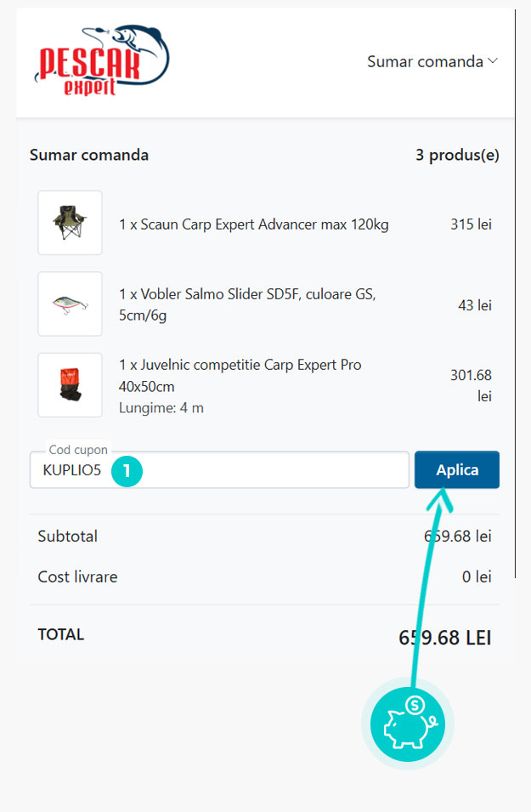This screenshot has height=812, width=531.
Task: Open the Vobler fishing lure thumbnail
Action: click(x=70, y=304)
